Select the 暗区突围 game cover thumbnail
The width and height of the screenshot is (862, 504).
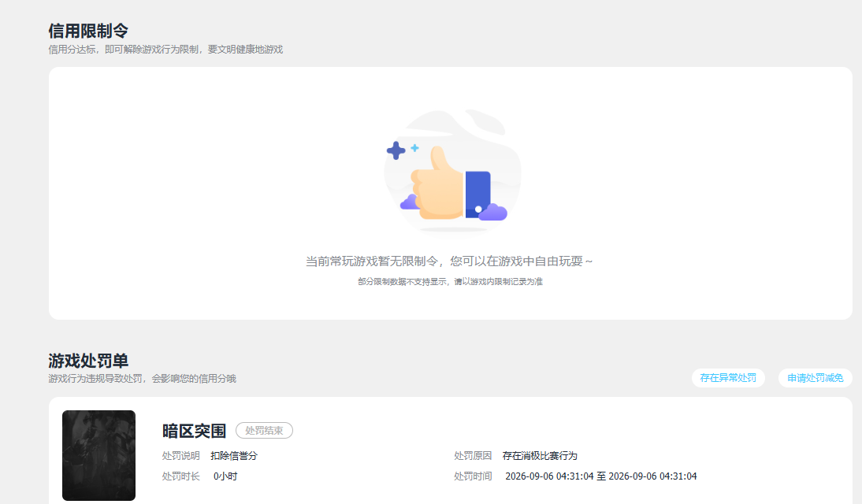(99, 455)
